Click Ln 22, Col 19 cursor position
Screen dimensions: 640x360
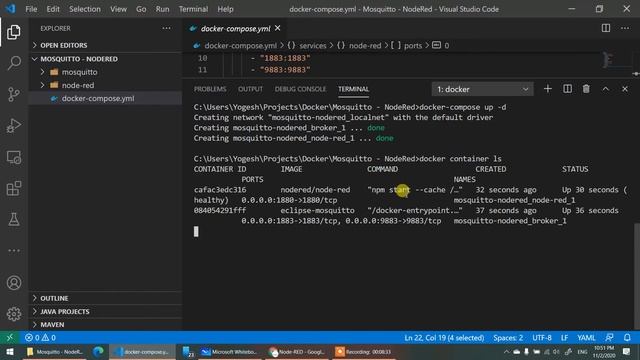pos(444,338)
